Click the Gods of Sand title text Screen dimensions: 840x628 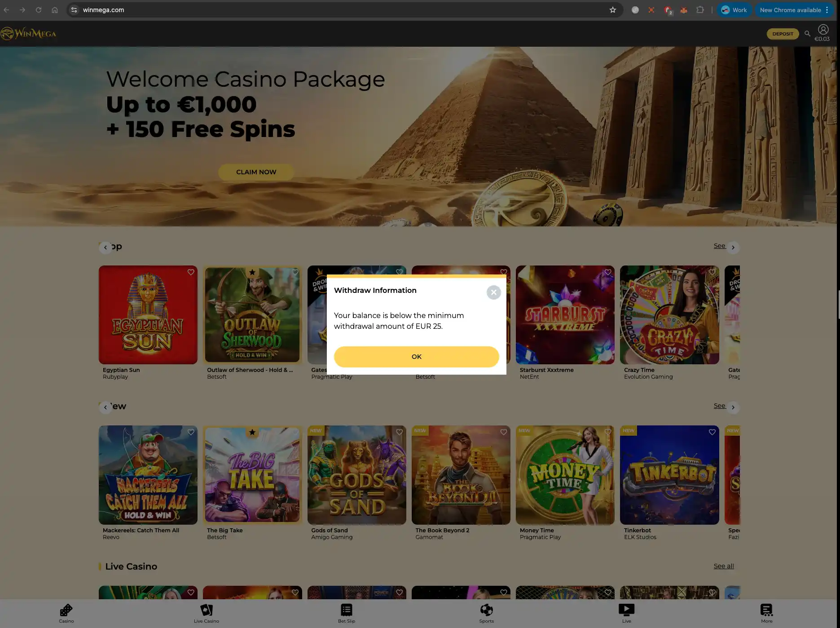(x=329, y=530)
